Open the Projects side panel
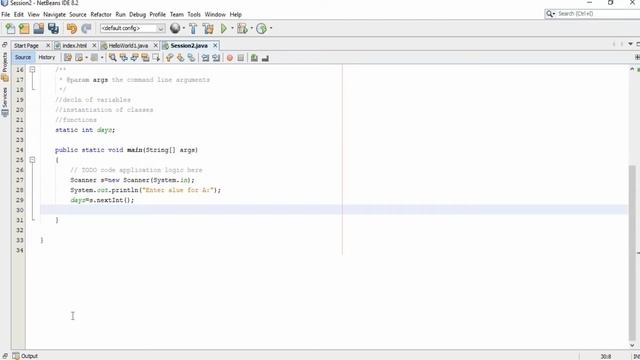The height and width of the screenshot is (360, 640). [x=5, y=67]
